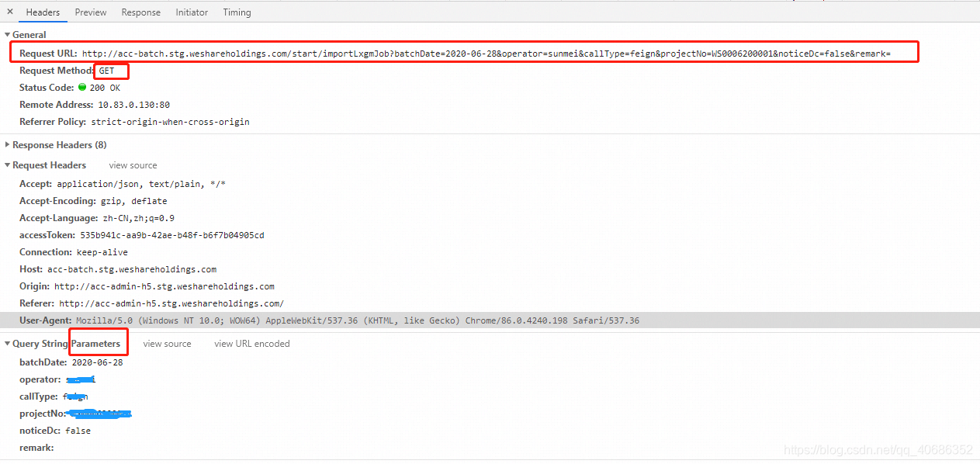
Task: Select Connection value keep-alive
Action: pos(102,252)
